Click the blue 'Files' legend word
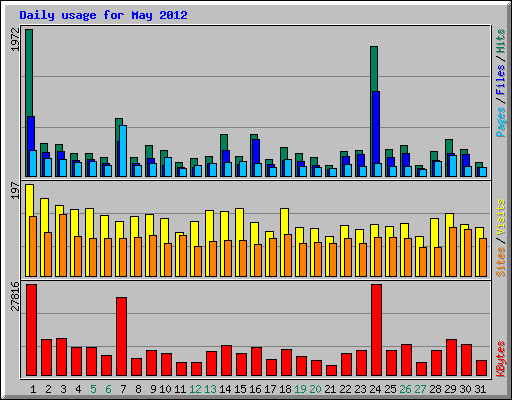This screenshot has height=400, width=512. [x=501, y=80]
